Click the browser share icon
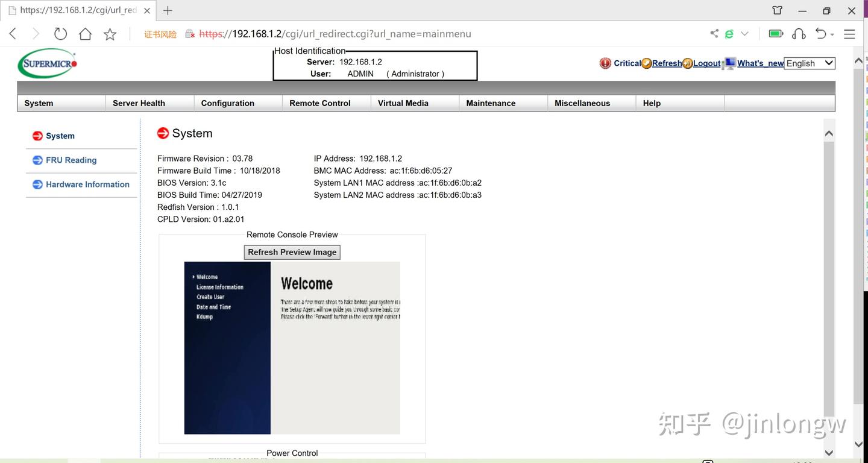Image resolution: width=868 pixels, height=463 pixels. pos(714,34)
